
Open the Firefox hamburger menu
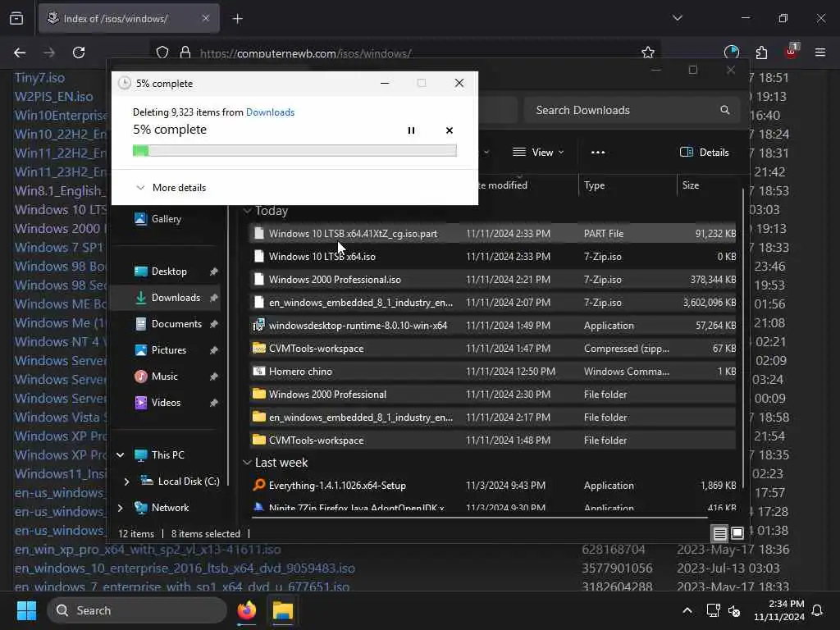[x=820, y=52]
